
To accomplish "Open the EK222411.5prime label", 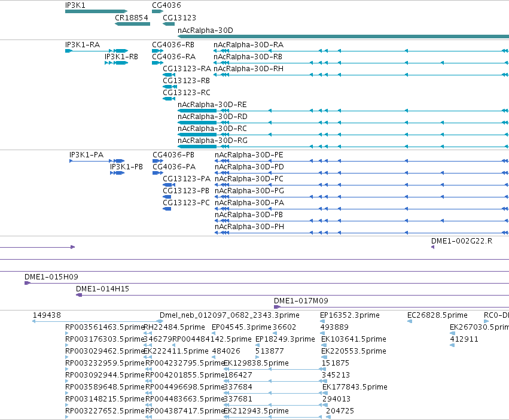I will (176, 351).
